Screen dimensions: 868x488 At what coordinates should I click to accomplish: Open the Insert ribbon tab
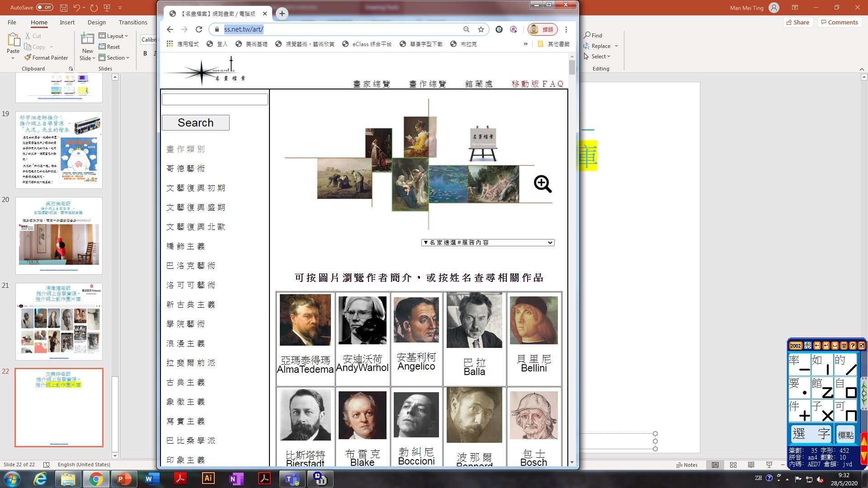point(67,22)
